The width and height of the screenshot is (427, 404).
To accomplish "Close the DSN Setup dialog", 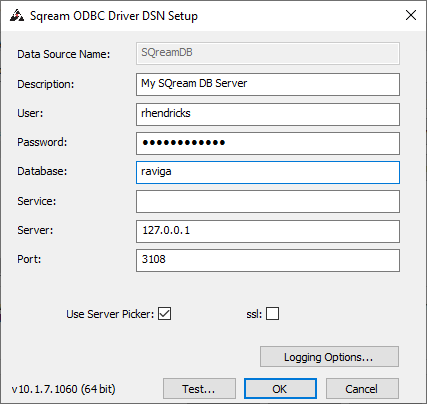I will tap(411, 15).
